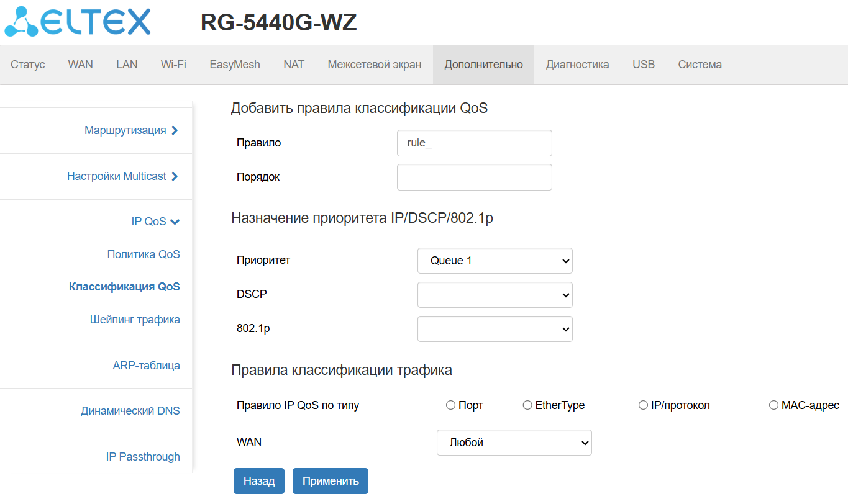Open the DSCP dropdown list
Image resolution: width=848 pixels, height=504 pixels.
coord(495,295)
